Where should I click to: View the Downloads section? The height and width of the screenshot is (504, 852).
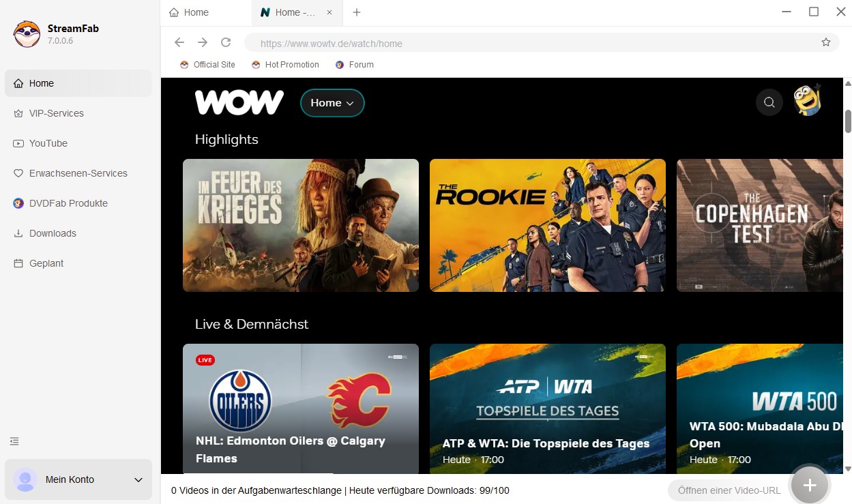[53, 233]
